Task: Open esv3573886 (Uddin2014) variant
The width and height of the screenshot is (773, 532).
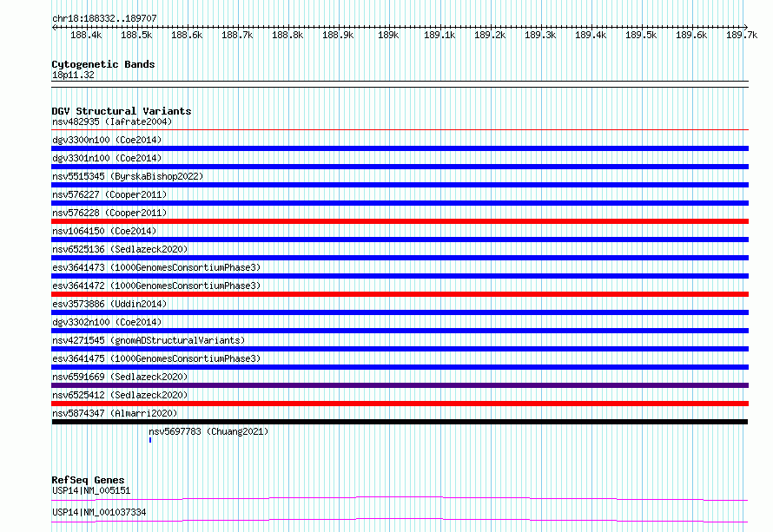Action: point(109,304)
